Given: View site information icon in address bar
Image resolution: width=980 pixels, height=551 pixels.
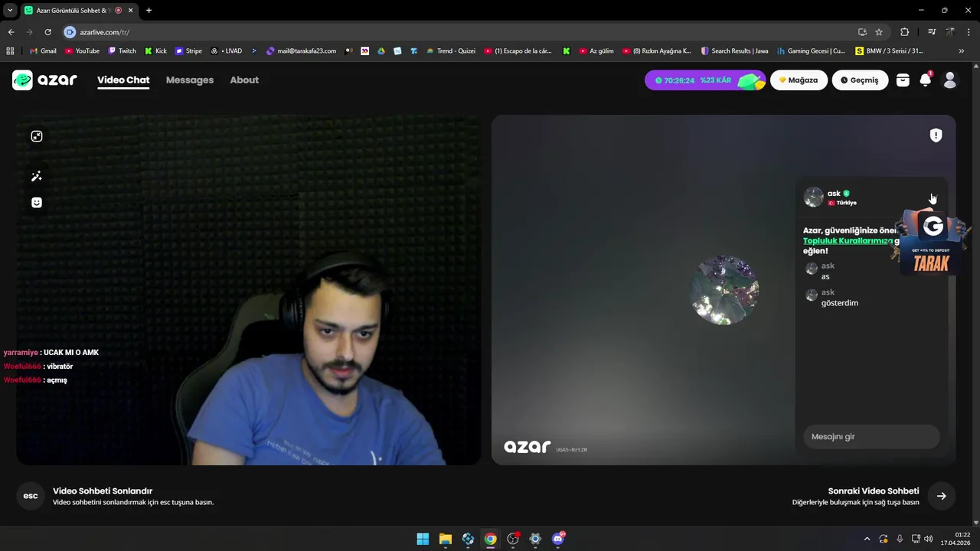Looking at the screenshot, I should (70, 32).
